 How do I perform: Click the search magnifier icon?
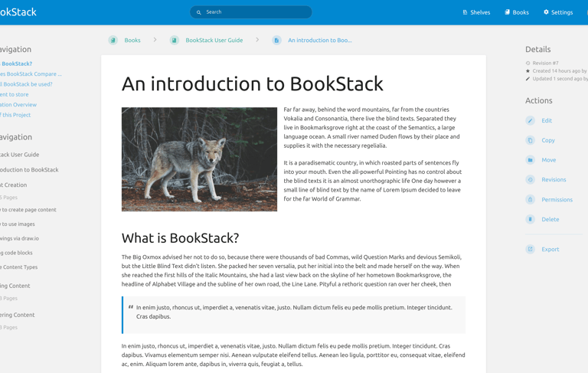(199, 12)
